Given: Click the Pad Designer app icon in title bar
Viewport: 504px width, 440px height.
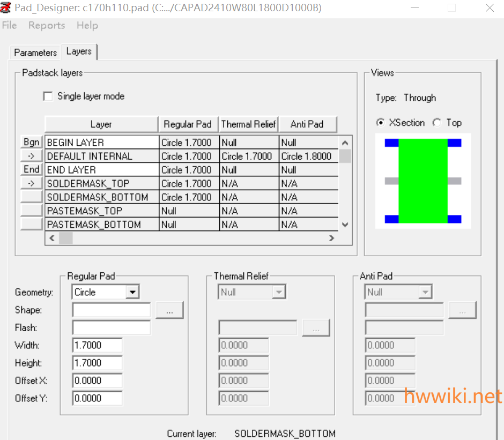Looking at the screenshot, I should pyautogui.click(x=6, y=8).
